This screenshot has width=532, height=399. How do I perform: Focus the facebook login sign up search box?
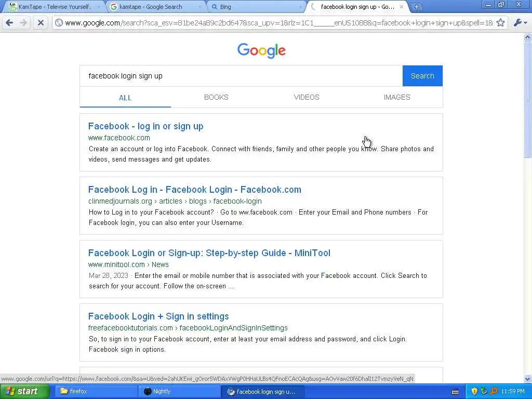[241, 76]
